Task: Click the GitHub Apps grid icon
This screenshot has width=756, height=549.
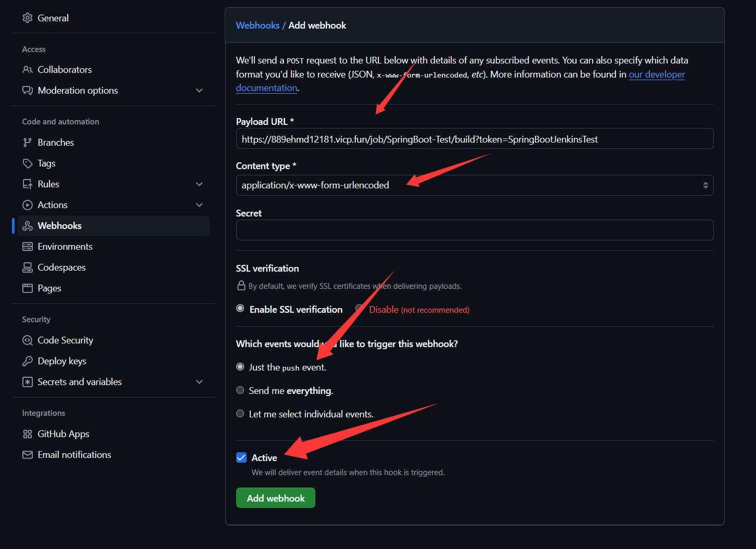Action: 28,434
